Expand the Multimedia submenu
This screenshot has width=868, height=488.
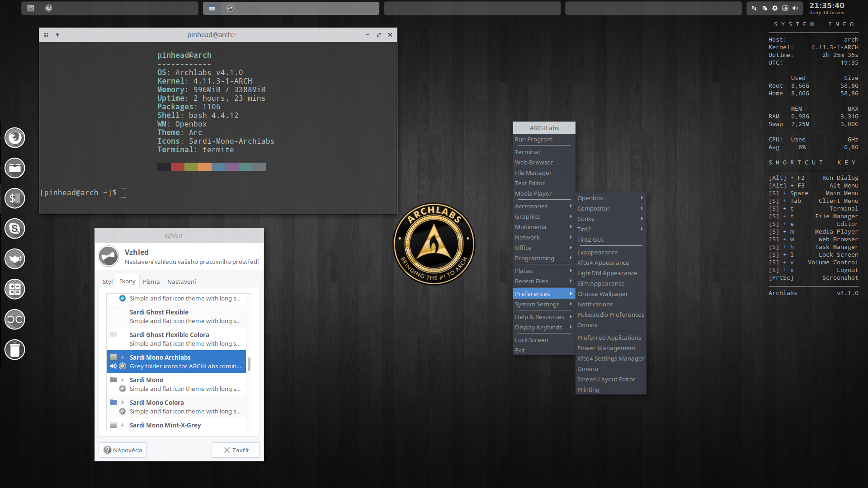[544, 227]
